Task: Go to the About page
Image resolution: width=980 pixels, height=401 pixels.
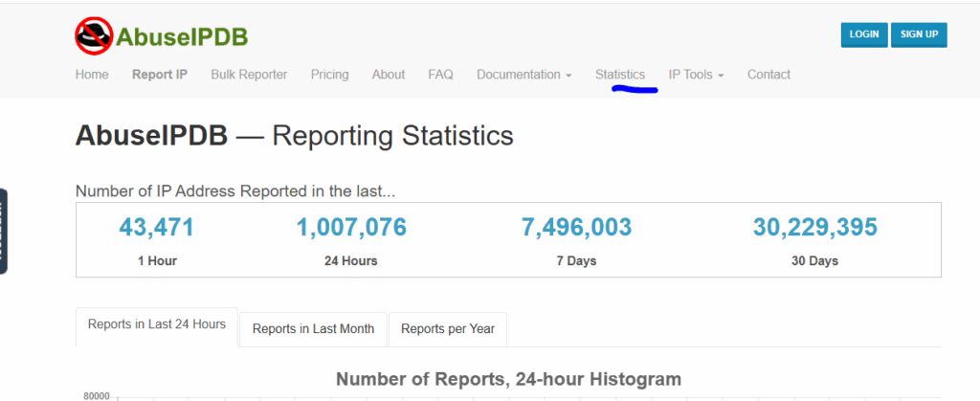Action: click(389, 75)
